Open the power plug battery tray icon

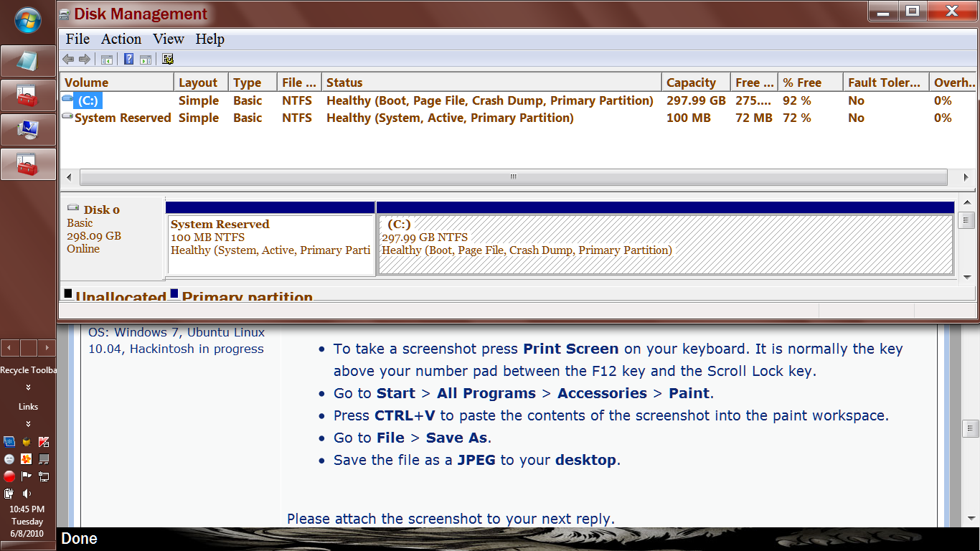click(x=9, y=493)
